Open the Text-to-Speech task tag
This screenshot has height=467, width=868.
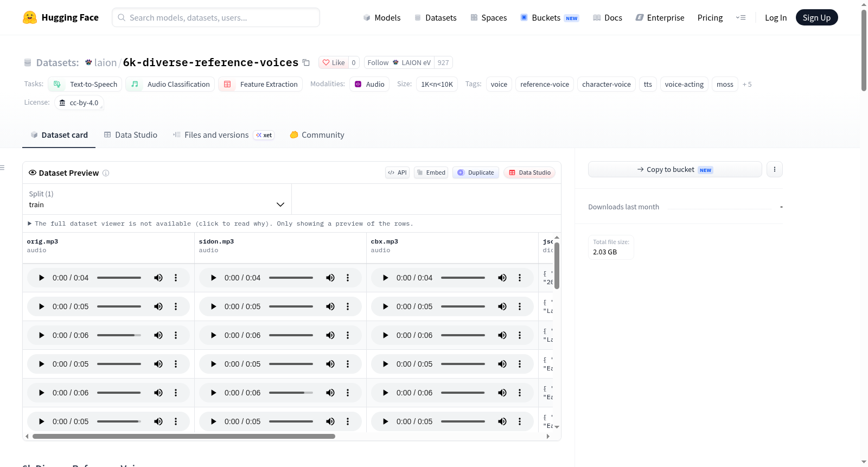point(85,84)
